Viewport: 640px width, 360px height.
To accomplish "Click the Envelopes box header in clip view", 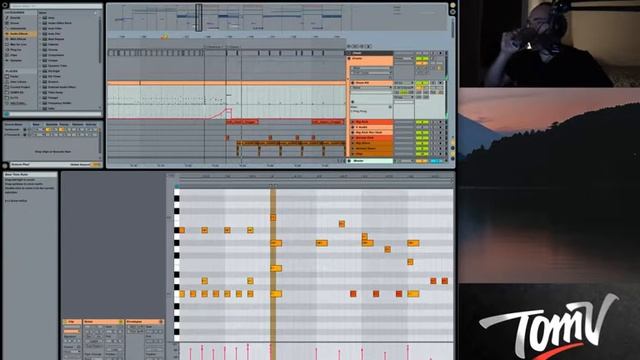I will (x=145, y=322).
